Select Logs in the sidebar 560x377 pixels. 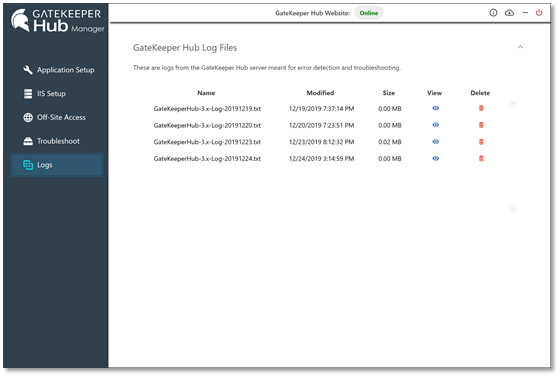[x=57, y=165]
